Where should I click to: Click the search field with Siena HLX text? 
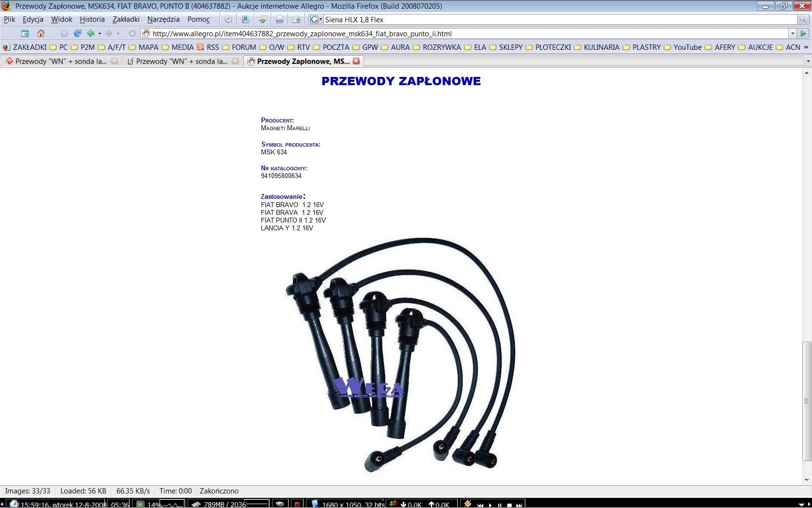tap(560, 19)
